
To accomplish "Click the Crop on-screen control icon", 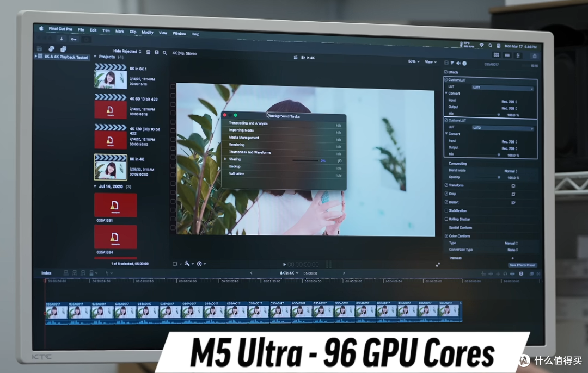I will (x=513, y=194).
